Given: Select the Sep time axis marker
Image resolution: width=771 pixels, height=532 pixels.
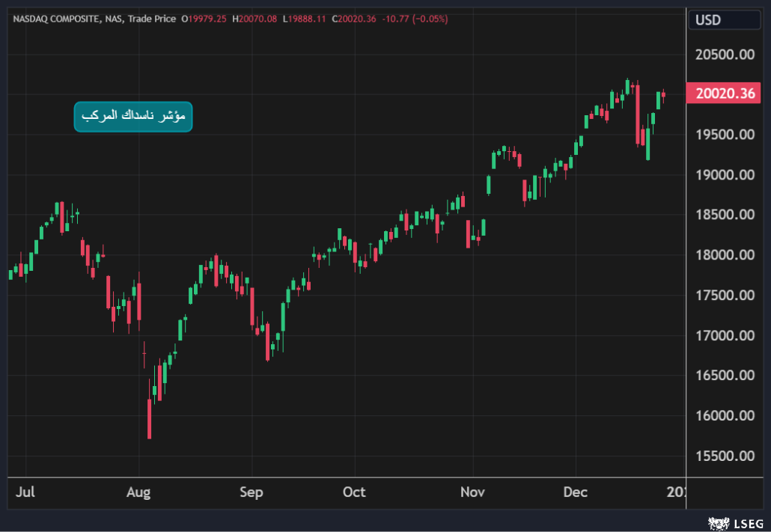Looking at the screenshot, I should (252, 492).
